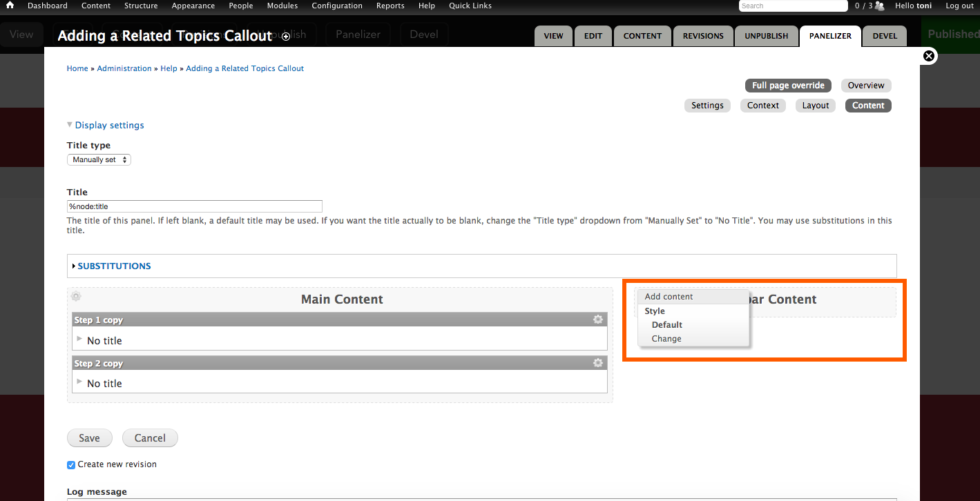Open the Appearance admin menu
The image size is (980, 501).
[x=193, y=6]
